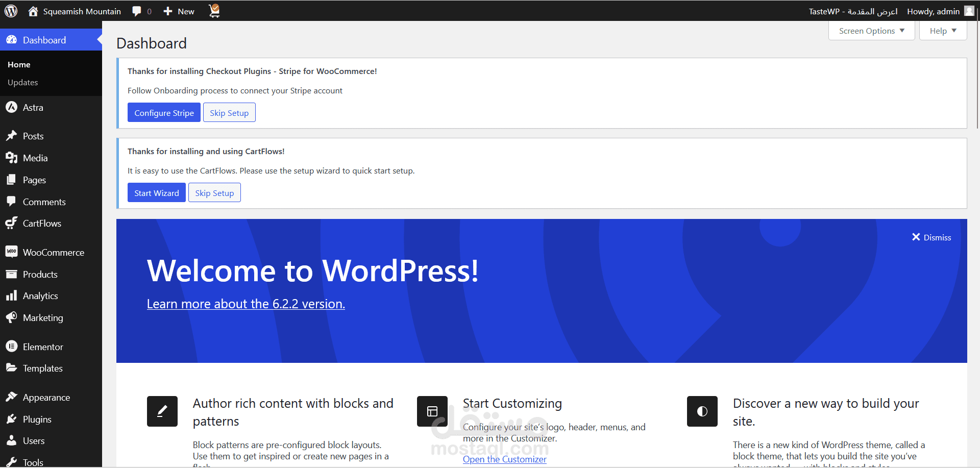Screen dimensions: 980x468
Task: Click the TasteWP link in the admin bar
Action: click(853, 11)
